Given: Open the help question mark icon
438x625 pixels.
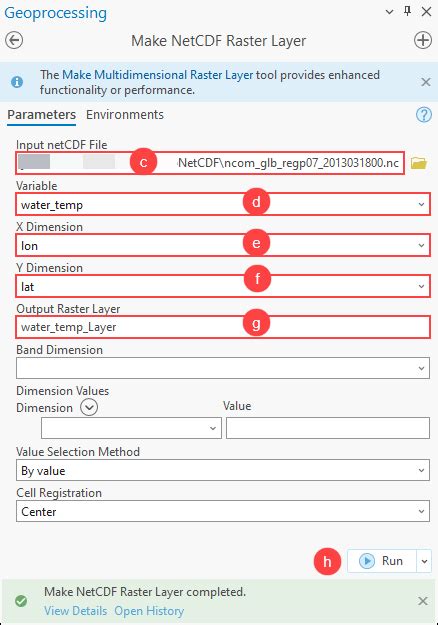Looking at the screenshot, I should coord(424,115).
